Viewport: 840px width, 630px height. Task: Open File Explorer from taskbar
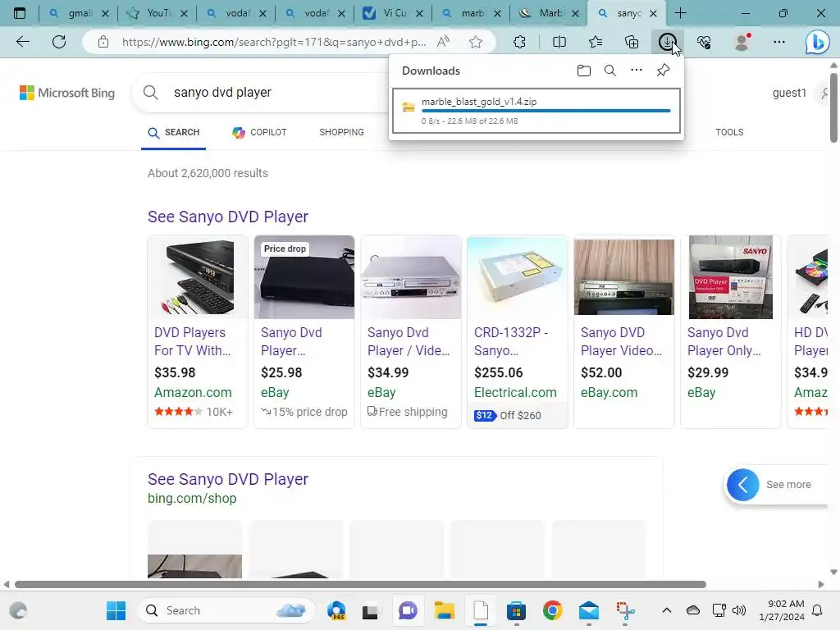click(x=444, y=610)
